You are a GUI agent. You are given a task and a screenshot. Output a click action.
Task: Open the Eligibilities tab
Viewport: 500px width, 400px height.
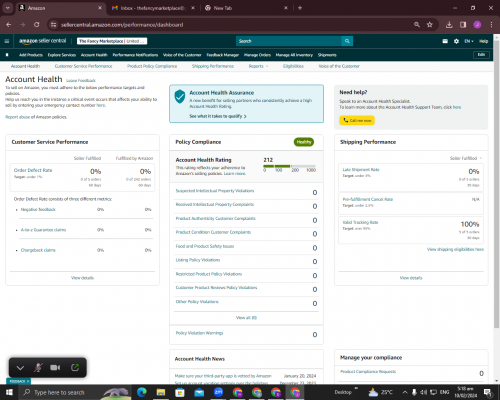coord(293,66)
